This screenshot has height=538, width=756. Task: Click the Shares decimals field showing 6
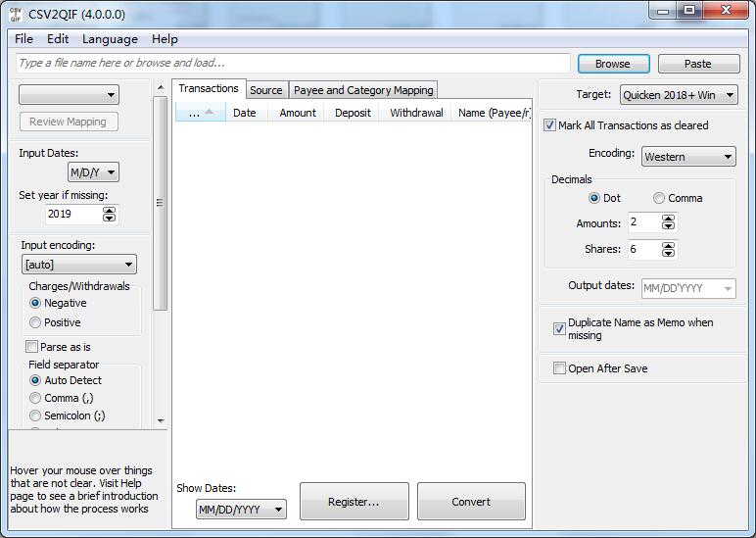pyautogui.click(x=644, y=250)
